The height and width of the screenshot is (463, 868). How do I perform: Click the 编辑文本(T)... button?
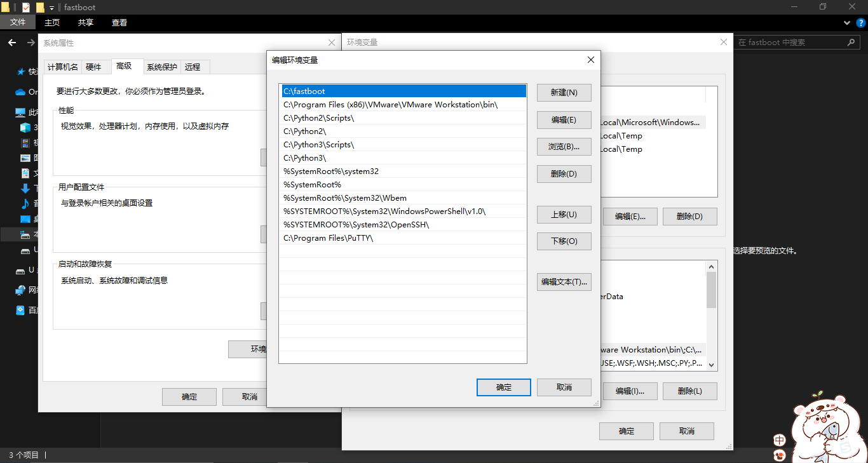[x=564, y=282]
